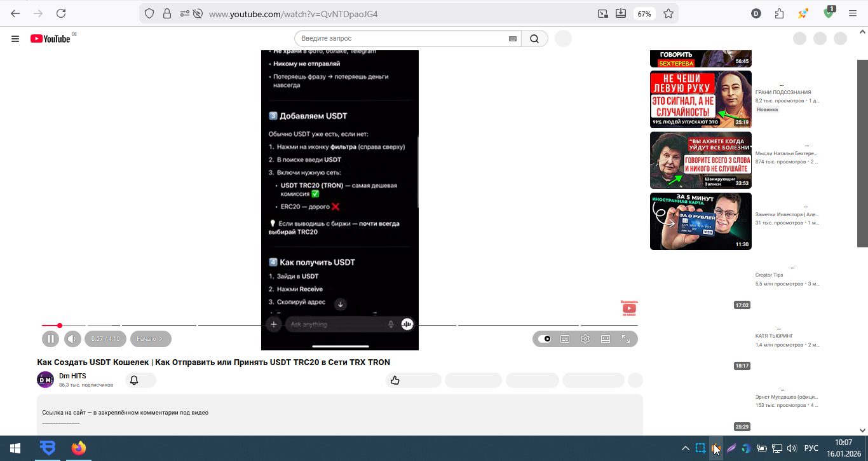Image resolution: width=868 pixels, height=461 pixels.
Task: Click the video title about USDT wallet
Action: 214,362
